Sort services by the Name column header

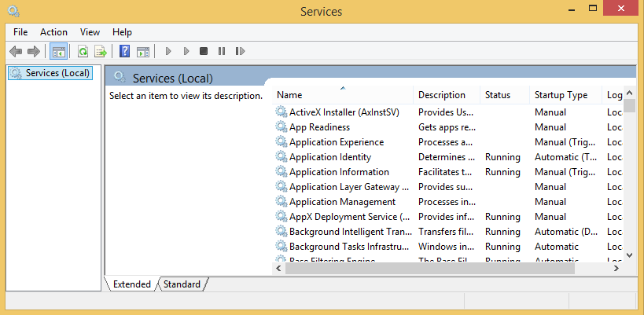(342, 95)
